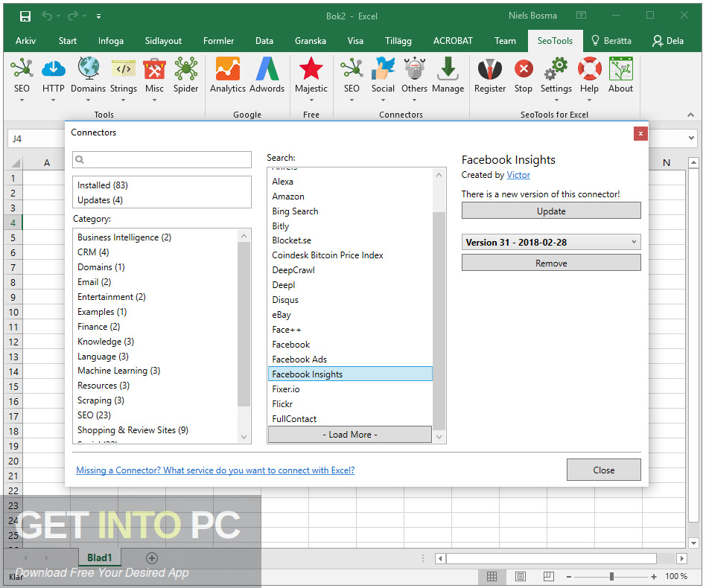Close the Connectors dialog with Close button

point(603,470)
